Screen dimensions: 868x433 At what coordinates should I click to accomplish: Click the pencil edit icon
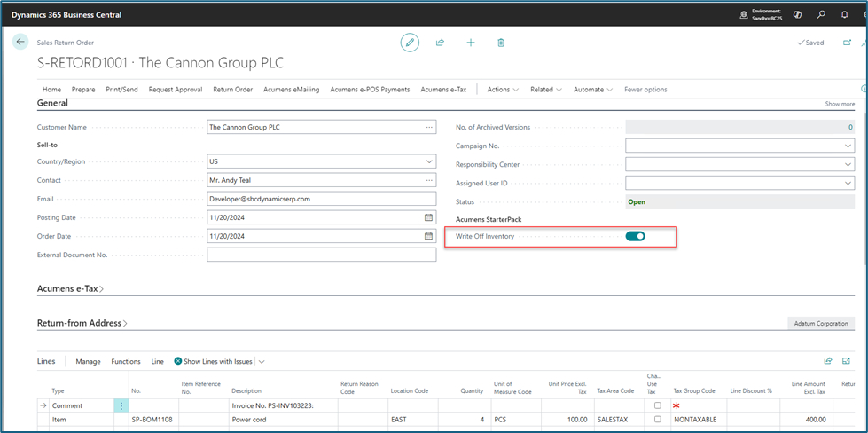coord(410,43)
